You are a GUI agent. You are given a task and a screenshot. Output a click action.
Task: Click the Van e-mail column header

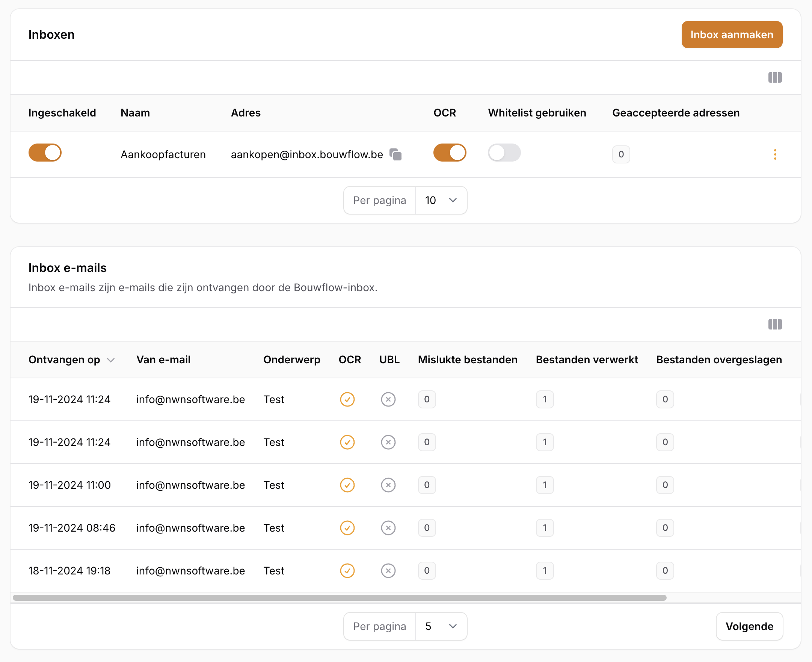click(163, 360)
